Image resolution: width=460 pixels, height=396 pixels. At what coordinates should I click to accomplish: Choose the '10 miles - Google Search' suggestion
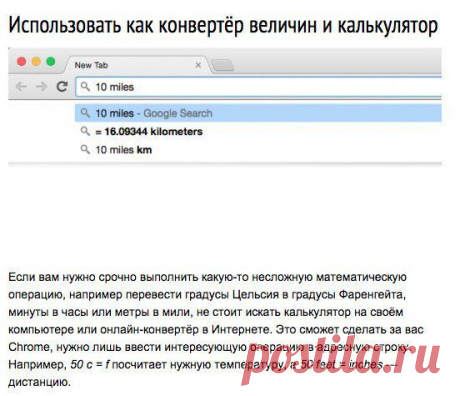click(259, 113)
